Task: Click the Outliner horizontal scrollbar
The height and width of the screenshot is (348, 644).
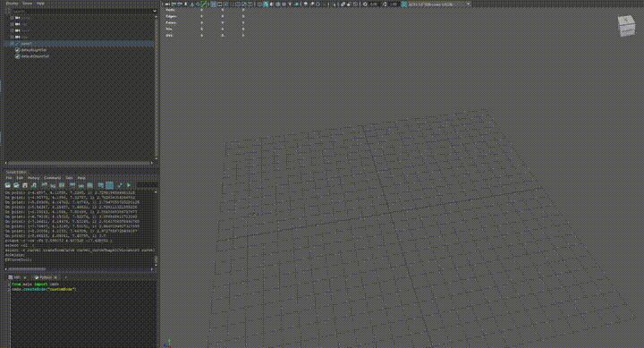Action: pos(78,163)
